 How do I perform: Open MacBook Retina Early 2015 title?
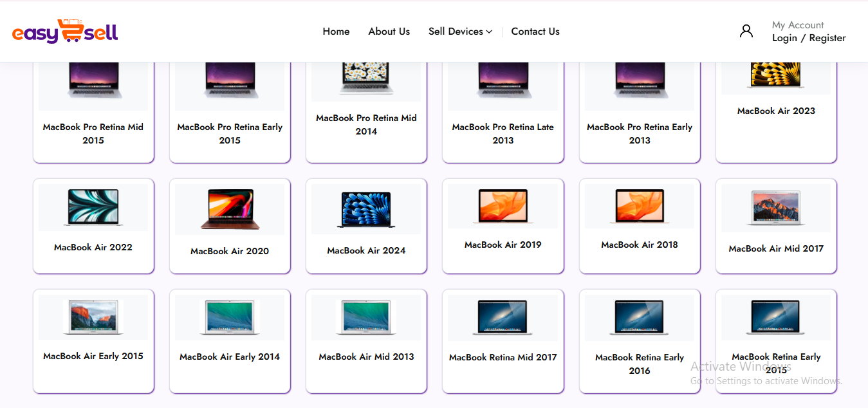click(x=776, y=363)
